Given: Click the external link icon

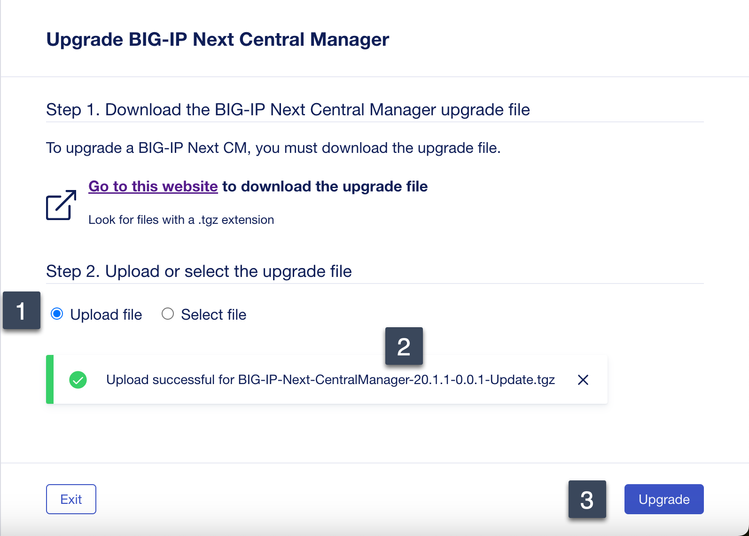Looking at the screenshot, I should 61,205.
